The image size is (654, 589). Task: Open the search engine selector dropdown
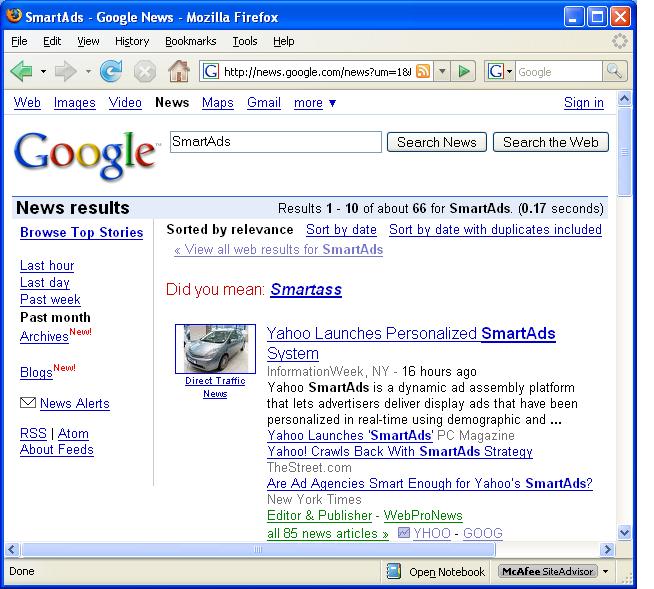[x=509, y=71]
